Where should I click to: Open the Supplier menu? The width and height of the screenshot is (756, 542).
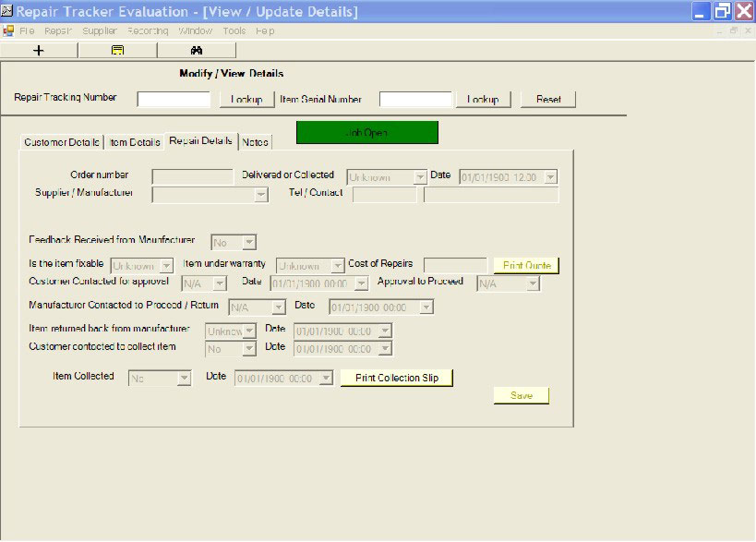coord(100,30)
